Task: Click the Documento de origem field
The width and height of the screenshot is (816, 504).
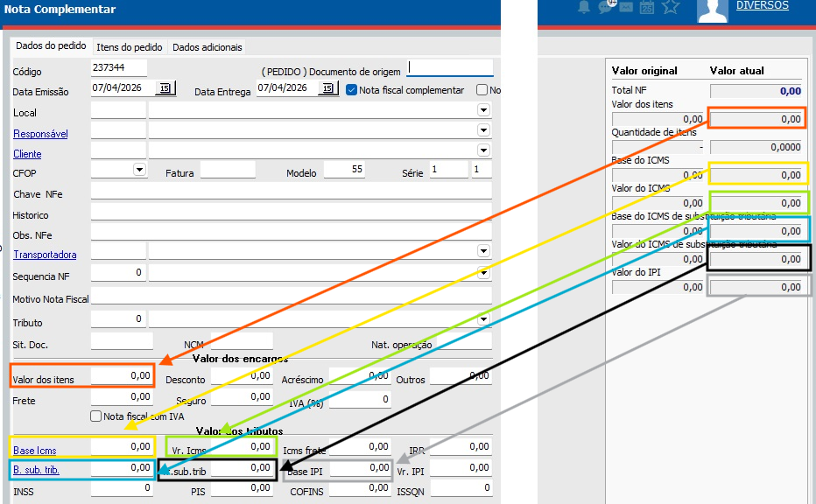Action: (450, 68)
